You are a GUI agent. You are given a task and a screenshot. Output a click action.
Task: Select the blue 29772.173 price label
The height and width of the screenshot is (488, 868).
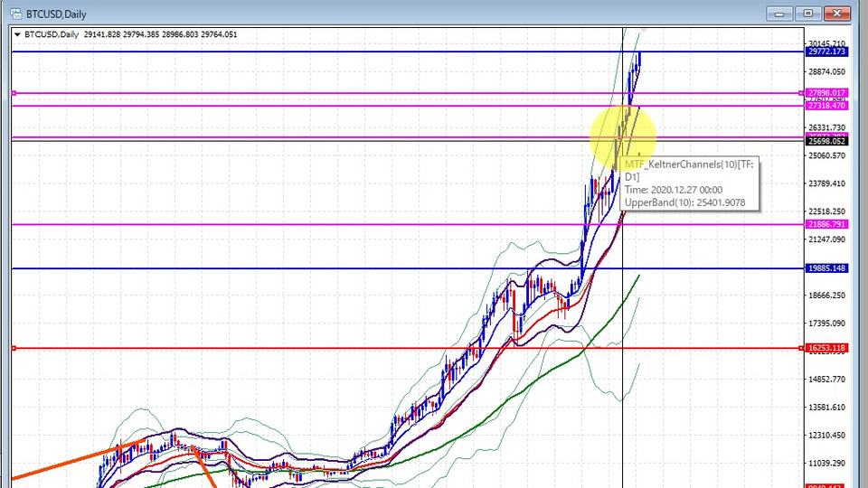tap(826, 52)
